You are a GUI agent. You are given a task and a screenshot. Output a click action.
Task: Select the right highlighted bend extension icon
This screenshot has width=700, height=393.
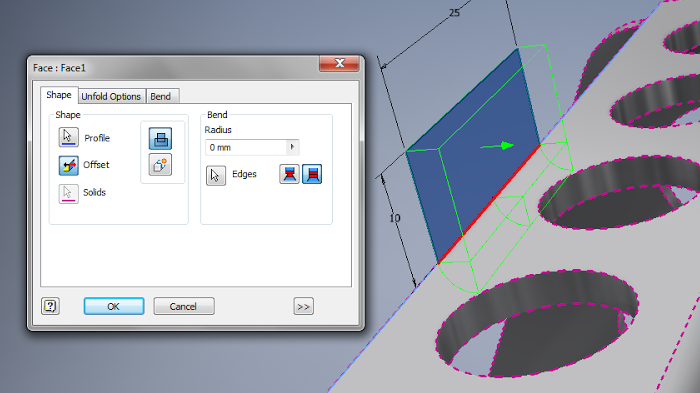(x=312, y=174)
